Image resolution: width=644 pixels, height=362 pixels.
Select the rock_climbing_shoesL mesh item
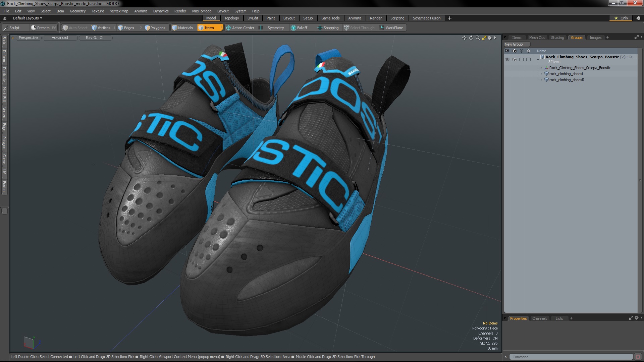click(x=566, y=74)
